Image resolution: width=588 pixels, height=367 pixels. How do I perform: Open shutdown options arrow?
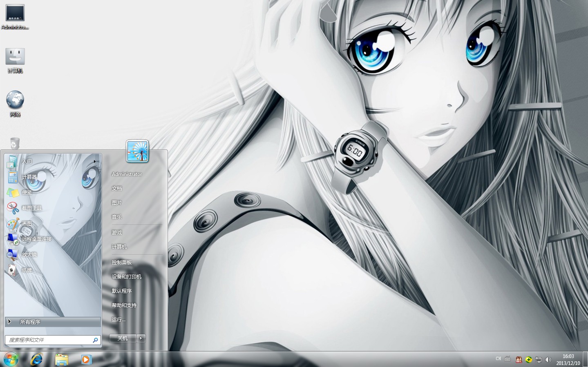click(141, 338)
